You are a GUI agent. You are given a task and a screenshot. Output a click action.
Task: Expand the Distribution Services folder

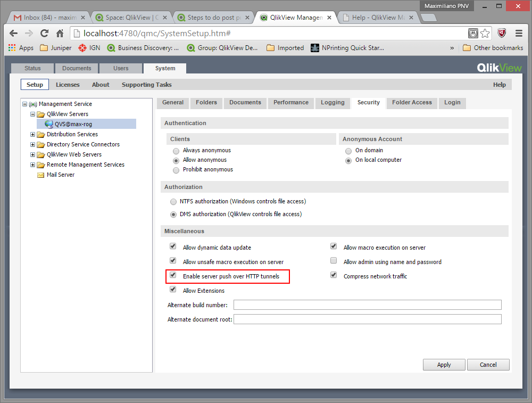click(32, 135)
